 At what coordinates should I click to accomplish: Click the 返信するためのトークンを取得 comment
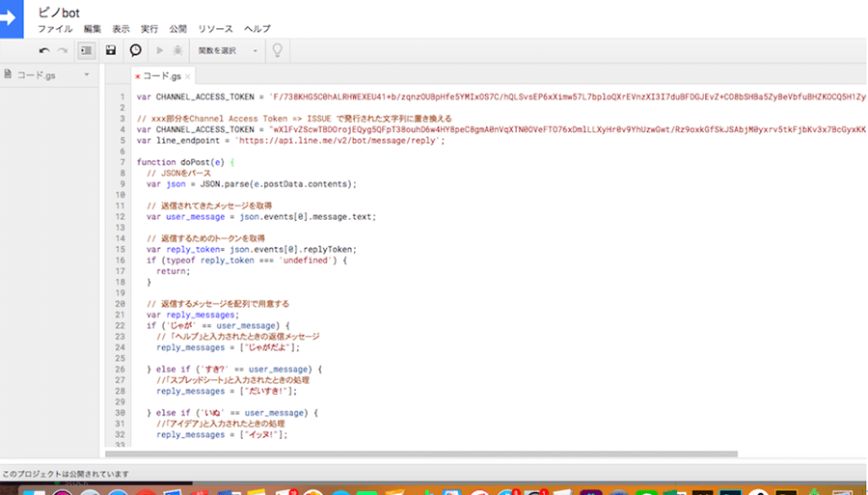[x=205, y=238]
